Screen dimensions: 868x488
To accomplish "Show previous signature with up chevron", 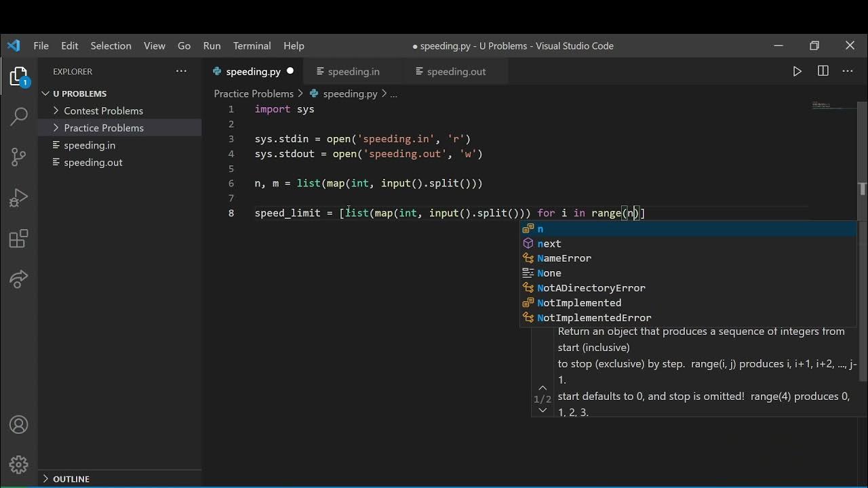I will point(542,388).
